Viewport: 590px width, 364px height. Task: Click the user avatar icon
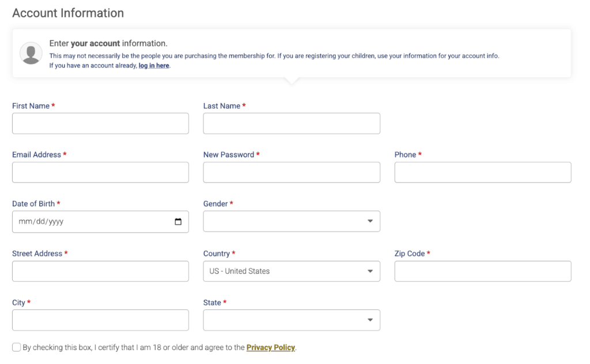[x=31, y=53]
